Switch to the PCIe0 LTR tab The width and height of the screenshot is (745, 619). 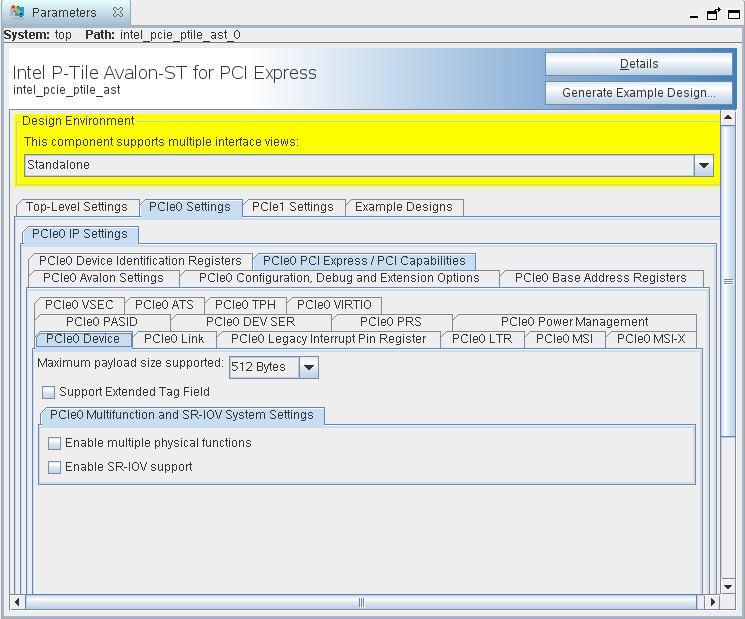point(482,339)
